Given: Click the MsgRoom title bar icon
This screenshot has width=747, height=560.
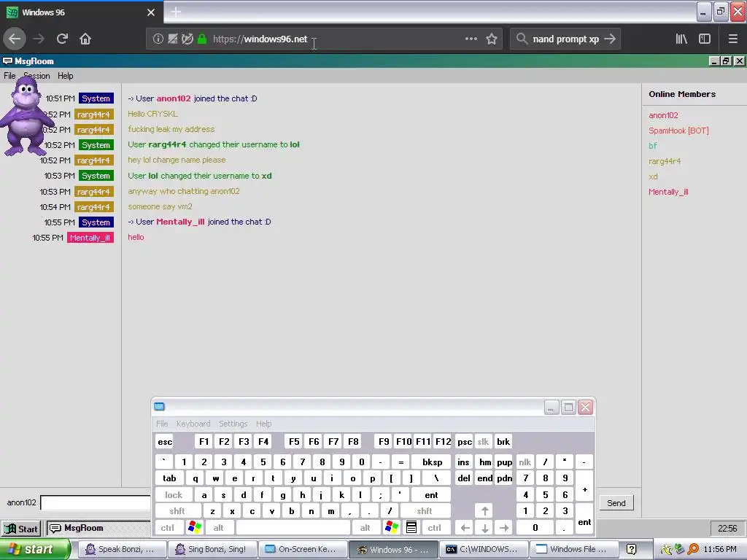Looking at the screenshot, I should 7,61.
